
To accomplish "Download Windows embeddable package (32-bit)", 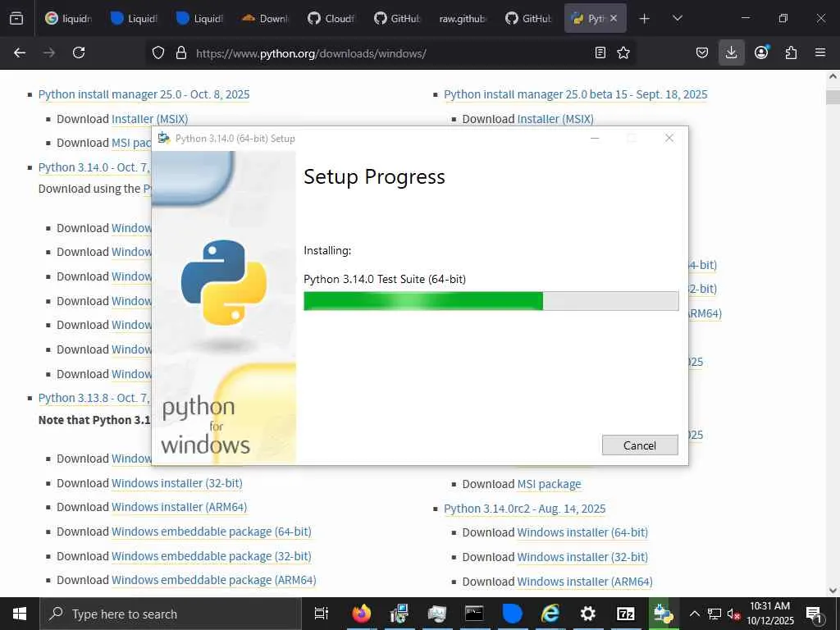I will click(x=212, y=556).
